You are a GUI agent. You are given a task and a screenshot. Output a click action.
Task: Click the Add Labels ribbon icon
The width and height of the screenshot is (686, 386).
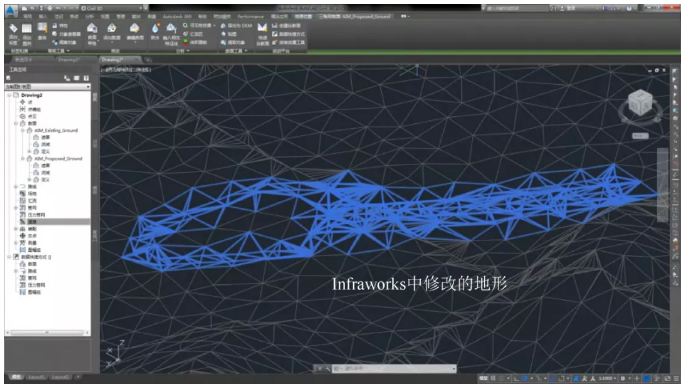13,34
